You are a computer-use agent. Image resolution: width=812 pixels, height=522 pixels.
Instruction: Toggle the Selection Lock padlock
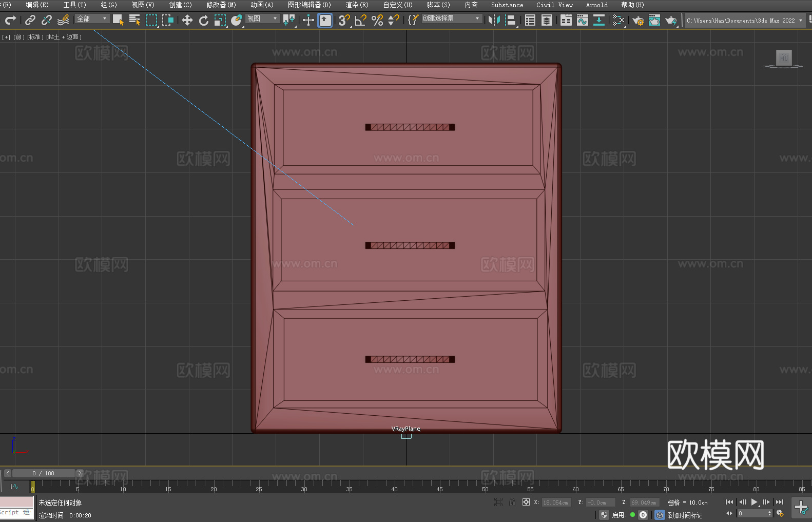[x=512, y=502]
